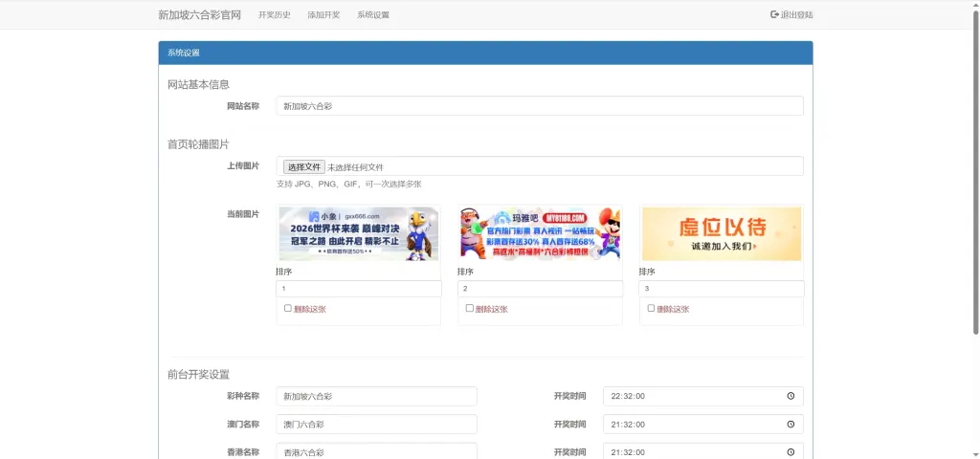Click the 支持 JPG、PNG、GIF hint text
Viewport: 980px width, 459px height.
point(349,185)
